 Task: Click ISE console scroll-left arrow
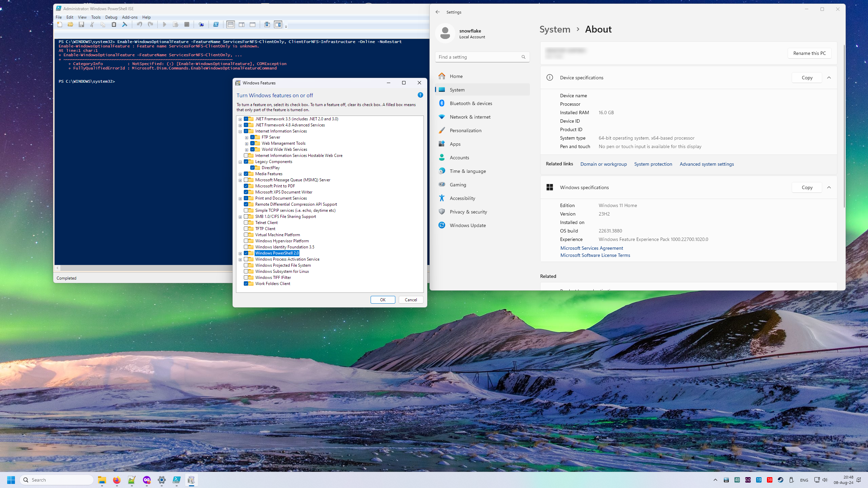tap(58, 268)
